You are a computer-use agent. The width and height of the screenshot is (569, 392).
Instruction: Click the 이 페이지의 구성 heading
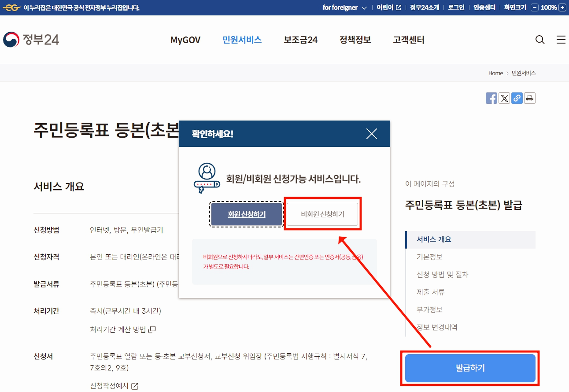click(430, 184)
